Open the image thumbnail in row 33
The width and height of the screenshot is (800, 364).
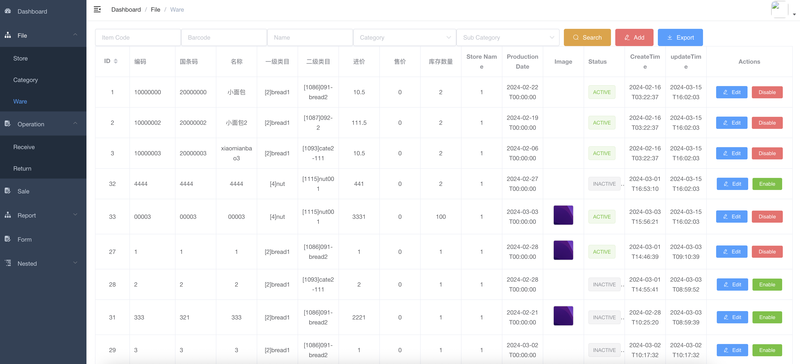(563, 215)
